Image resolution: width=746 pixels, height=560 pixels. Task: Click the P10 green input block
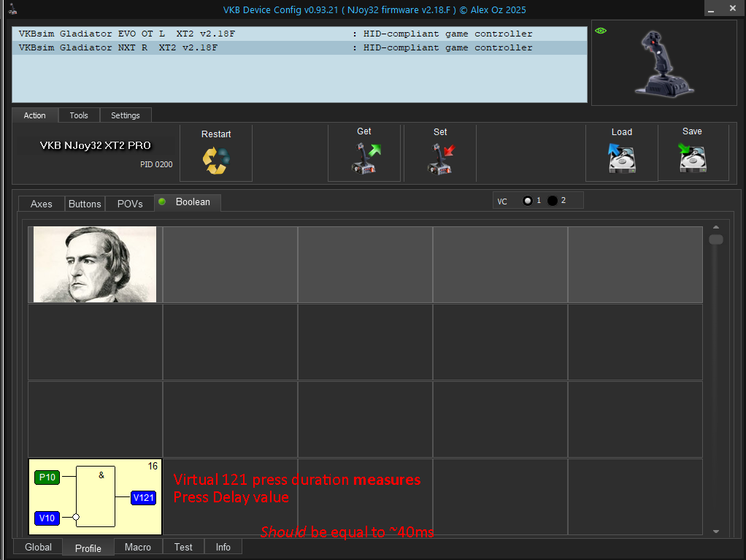click(47, 477)
